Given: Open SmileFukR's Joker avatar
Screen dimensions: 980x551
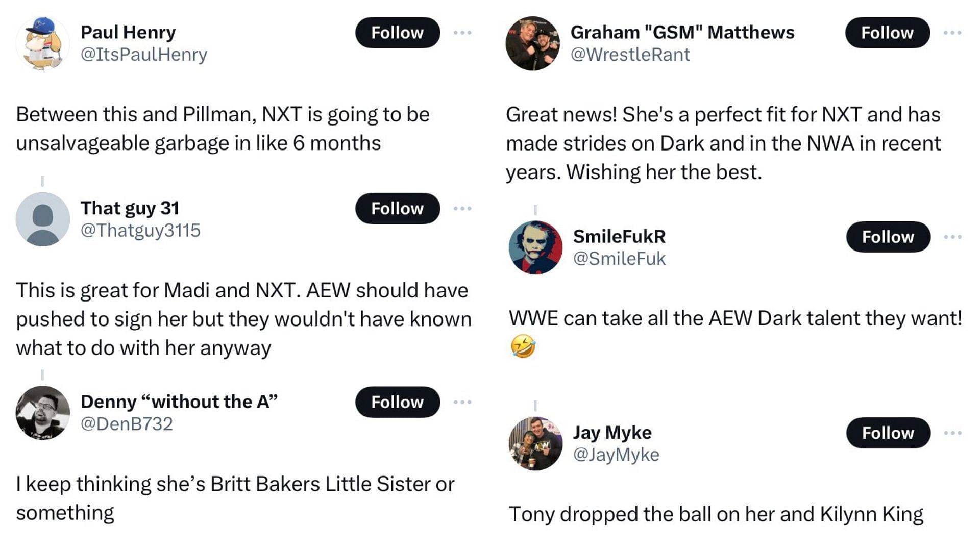Looking at the screenshot, I should click(535, 247).
